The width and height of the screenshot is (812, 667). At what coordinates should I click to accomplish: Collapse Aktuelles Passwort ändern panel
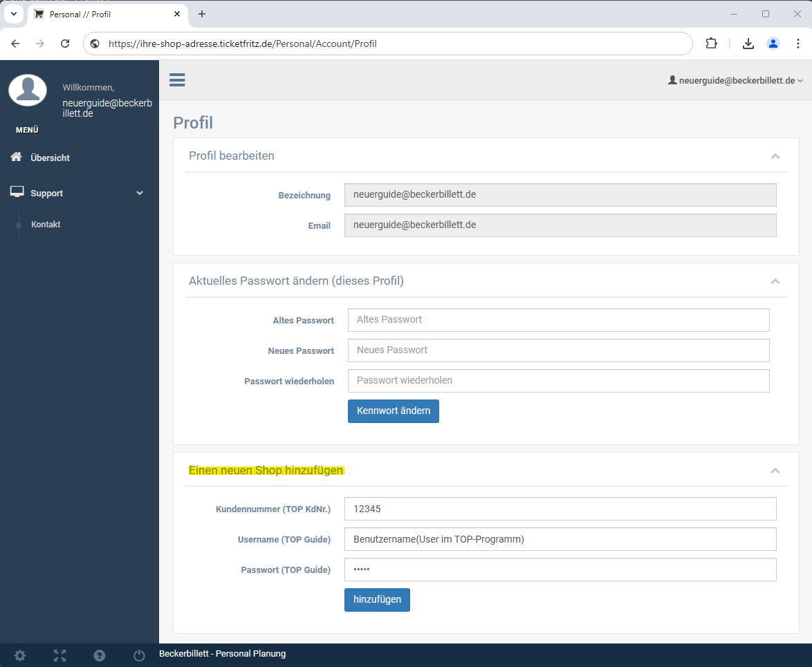pyautogui.click(x=775, y=281)
